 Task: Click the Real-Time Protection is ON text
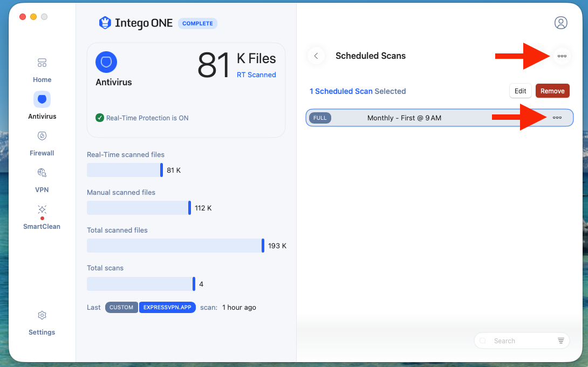tap(147, 118)
